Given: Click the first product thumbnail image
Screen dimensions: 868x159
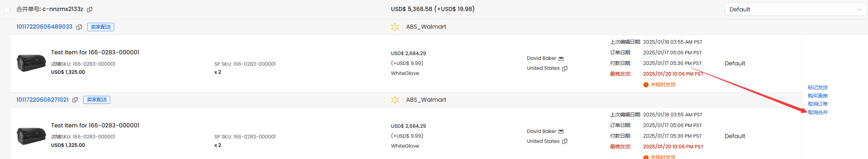Looking at the screenshot, I should tap(31, 63).
